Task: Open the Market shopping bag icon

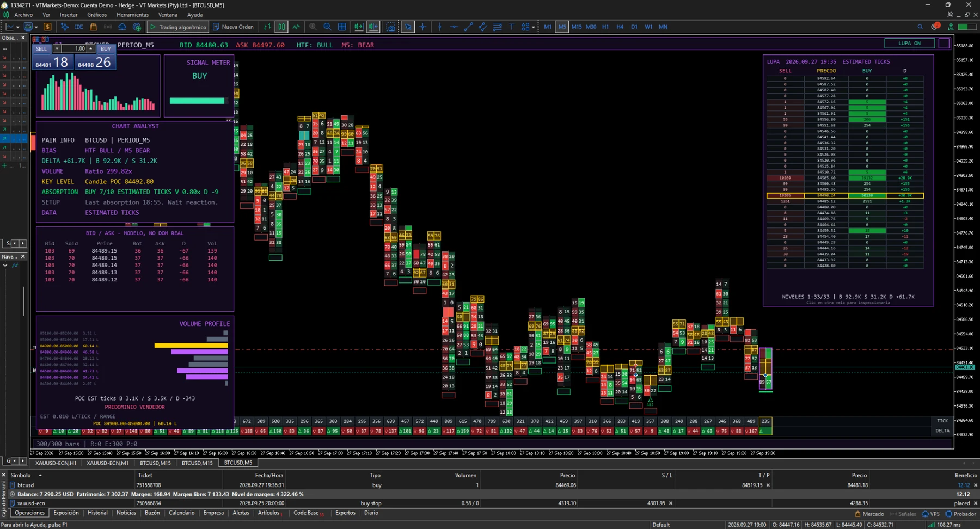Action: point(93,27)
